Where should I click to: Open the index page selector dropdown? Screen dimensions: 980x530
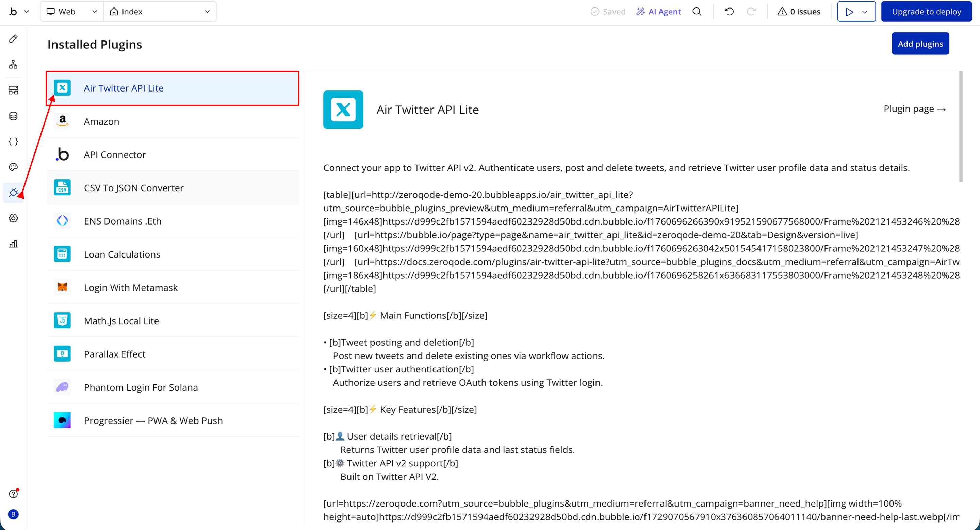(x=160, y=12)
